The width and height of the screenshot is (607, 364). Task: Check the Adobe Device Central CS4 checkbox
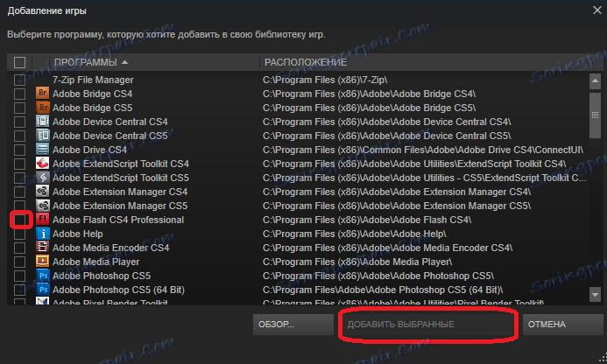(x=20, y=122)
